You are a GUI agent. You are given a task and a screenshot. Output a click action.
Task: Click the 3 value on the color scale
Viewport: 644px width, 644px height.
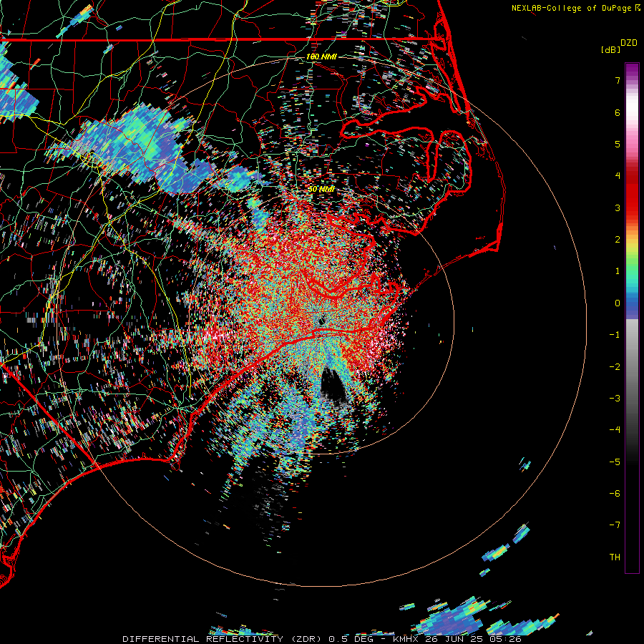point(618,208)
